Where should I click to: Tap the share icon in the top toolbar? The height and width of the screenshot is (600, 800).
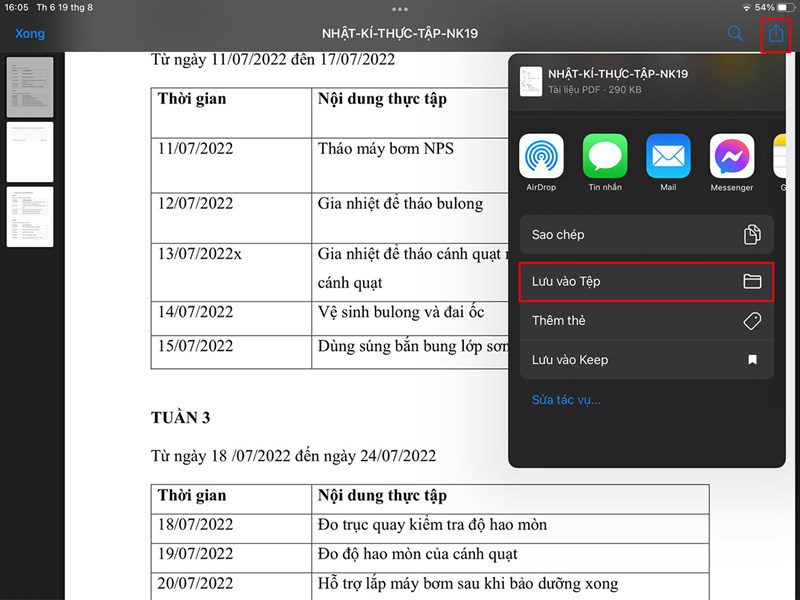776,33
